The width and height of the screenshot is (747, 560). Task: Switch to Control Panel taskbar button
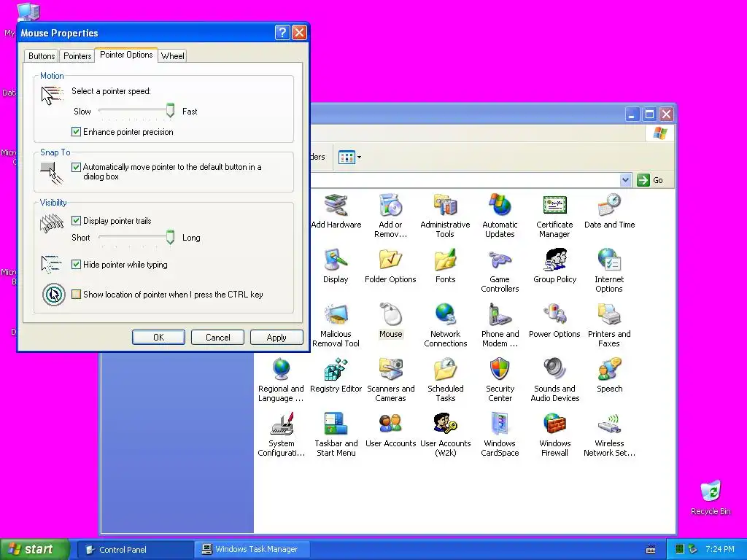coord(135,550)
